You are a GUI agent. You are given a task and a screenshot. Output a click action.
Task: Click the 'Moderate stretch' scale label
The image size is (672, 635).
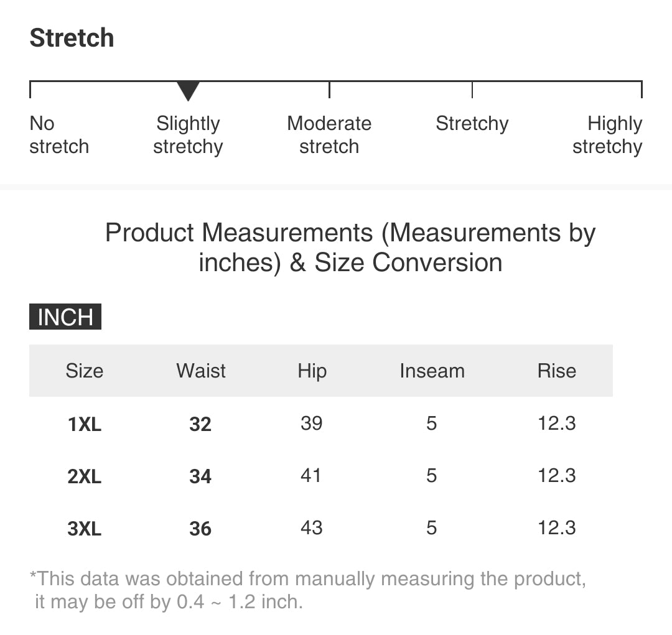329,135
